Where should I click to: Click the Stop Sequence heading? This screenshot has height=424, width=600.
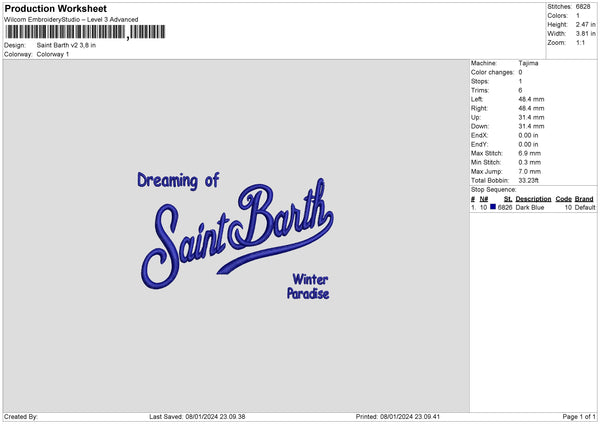(x=494, y=189)
